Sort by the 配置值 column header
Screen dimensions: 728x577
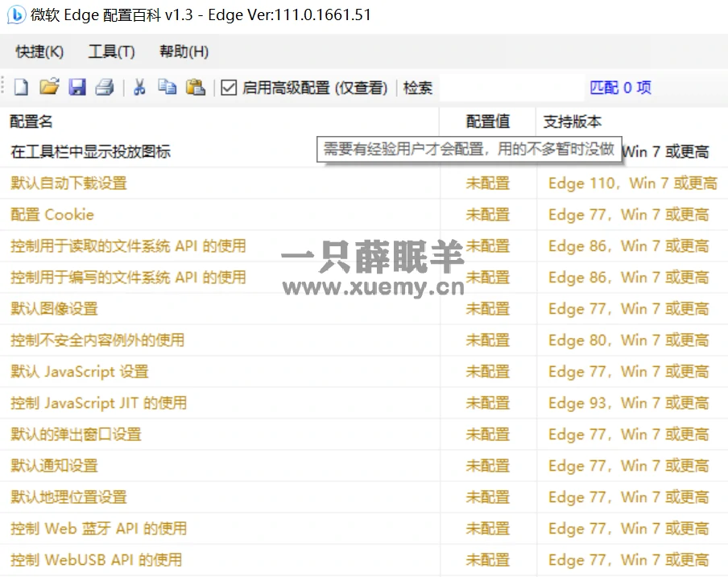(x=487, y=122)
